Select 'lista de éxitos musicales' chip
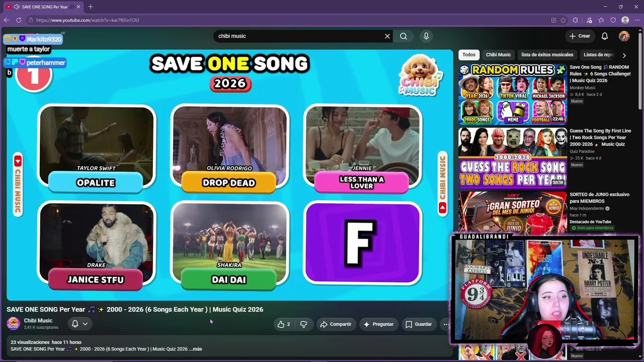This screenshot has width=644, height=362. 547,55
